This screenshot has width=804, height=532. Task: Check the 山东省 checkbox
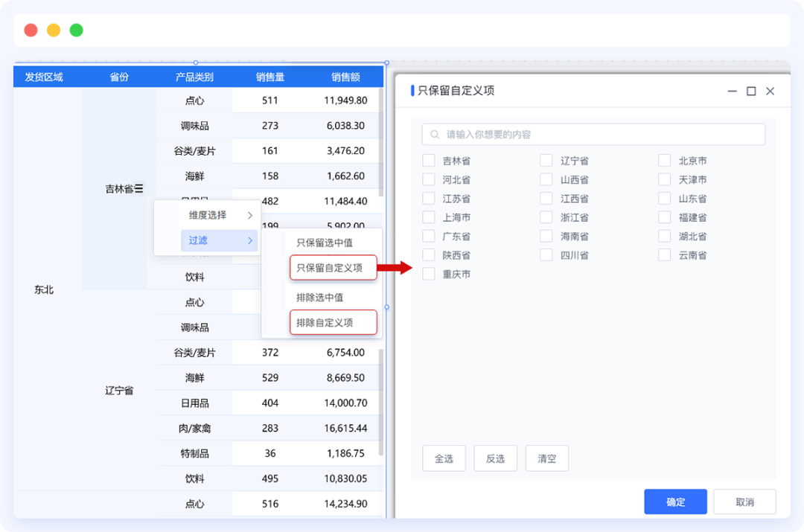pyautogui.click(x=665, y=199)
